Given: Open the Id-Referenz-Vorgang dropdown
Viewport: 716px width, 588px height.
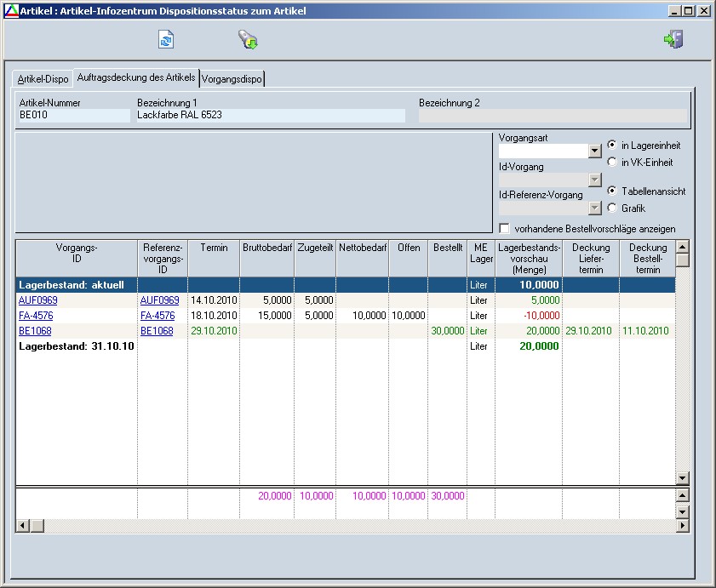Looking at the screenshot, I should 594,208.
